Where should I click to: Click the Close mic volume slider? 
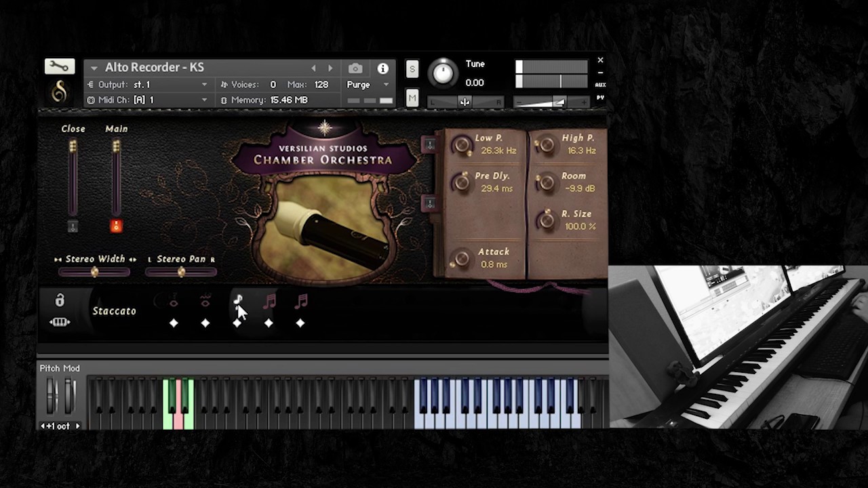73,178
